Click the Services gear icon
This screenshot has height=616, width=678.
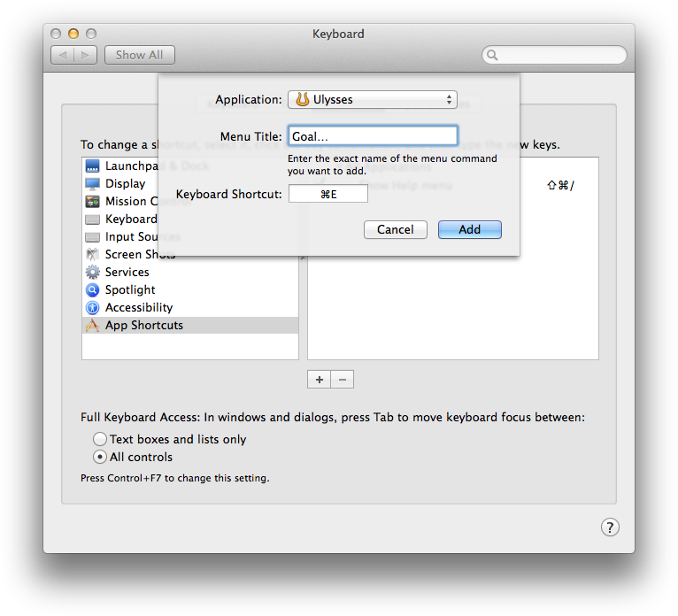[x=93, y=273]
